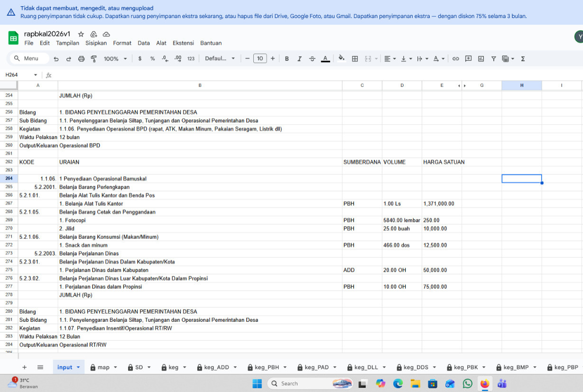Activate the paint format roller tool
Image resolution: width=583 pixels, height=392 pixels.
(x=93, y=59)
